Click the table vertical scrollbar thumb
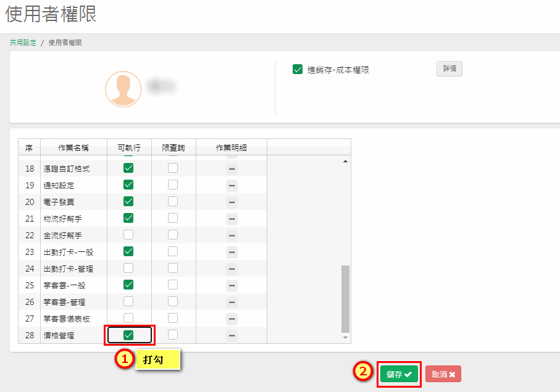 pos(345,299)
